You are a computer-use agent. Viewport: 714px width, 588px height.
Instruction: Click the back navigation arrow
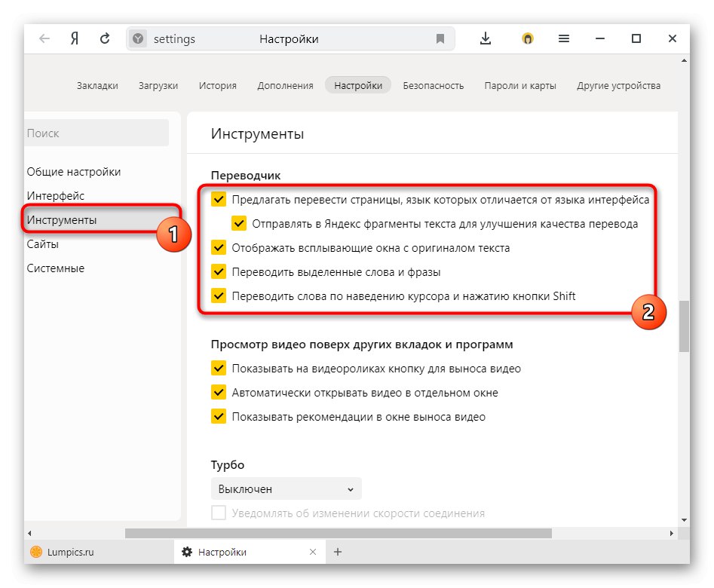point(44,38)
